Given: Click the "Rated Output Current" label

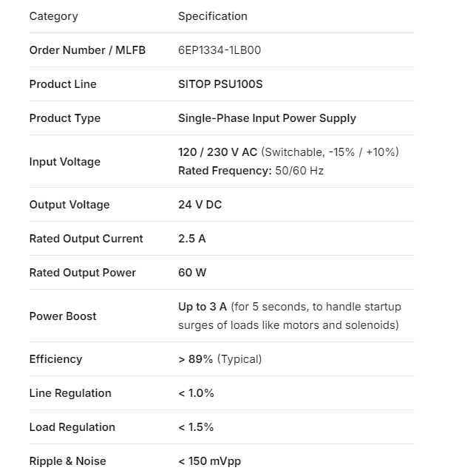Looking at the screenshot, I should 86,239.
